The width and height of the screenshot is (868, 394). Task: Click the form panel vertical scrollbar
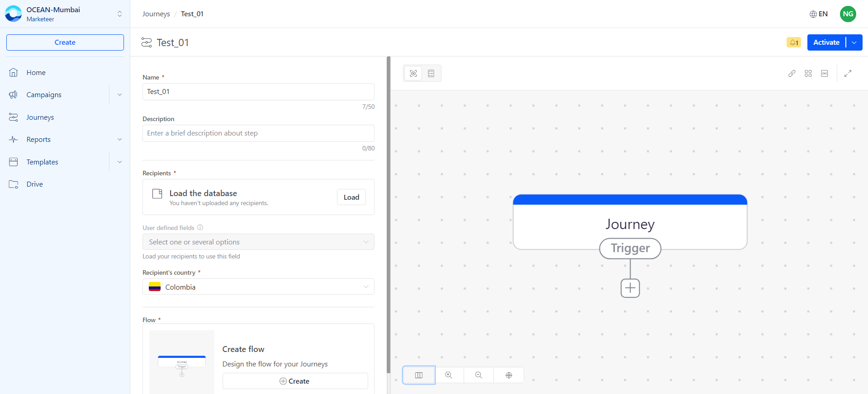(x=389, y=215)
